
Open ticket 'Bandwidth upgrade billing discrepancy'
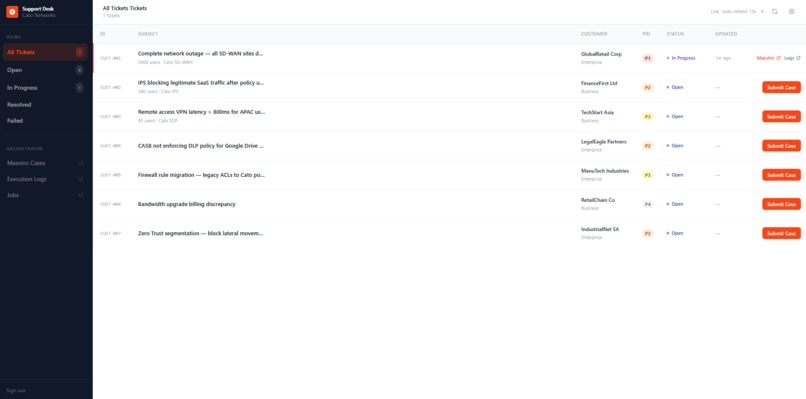(x=187, y=204)
